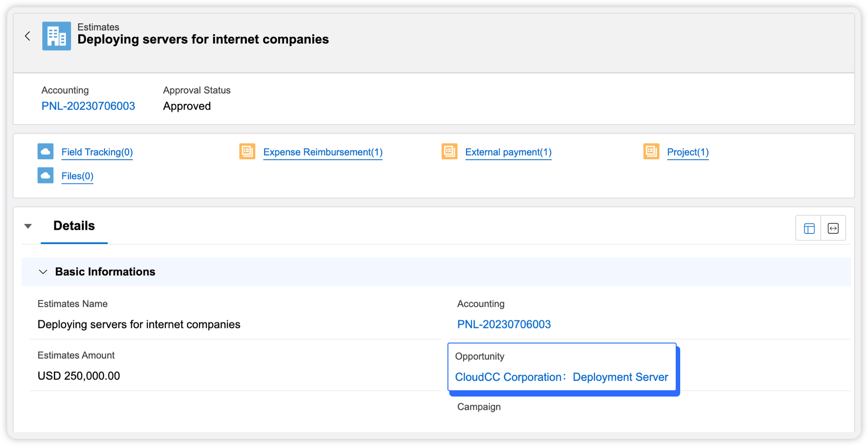
Task: Open CloudCC Corporation Deployment Server opportunity
Action: 561,377
